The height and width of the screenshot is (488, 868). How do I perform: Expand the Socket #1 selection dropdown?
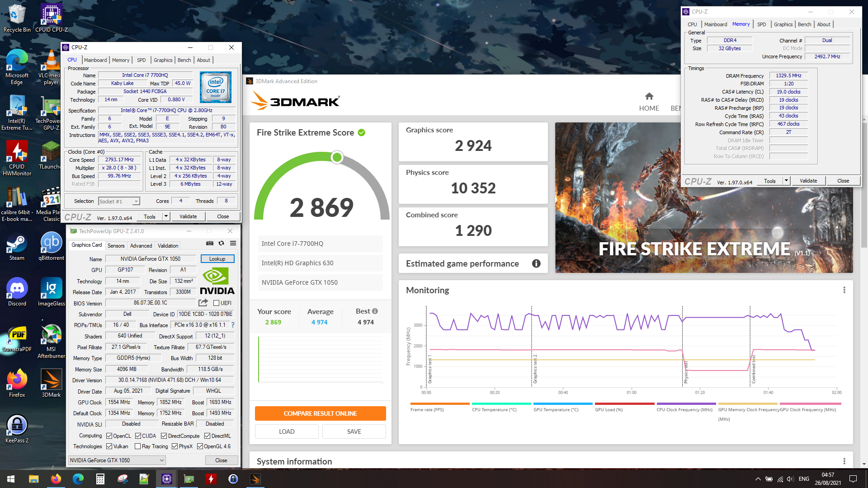click(x=136, y=202)
